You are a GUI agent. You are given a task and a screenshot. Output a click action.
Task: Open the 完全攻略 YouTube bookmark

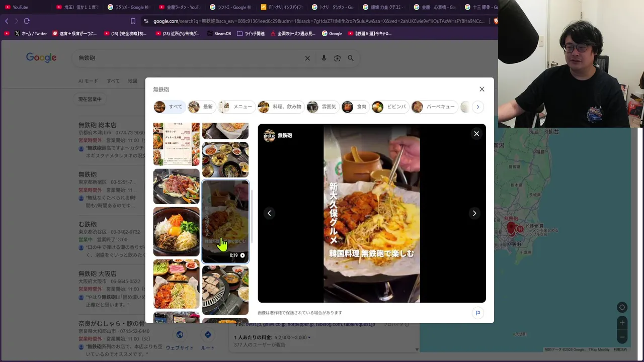tap(125, 34)
